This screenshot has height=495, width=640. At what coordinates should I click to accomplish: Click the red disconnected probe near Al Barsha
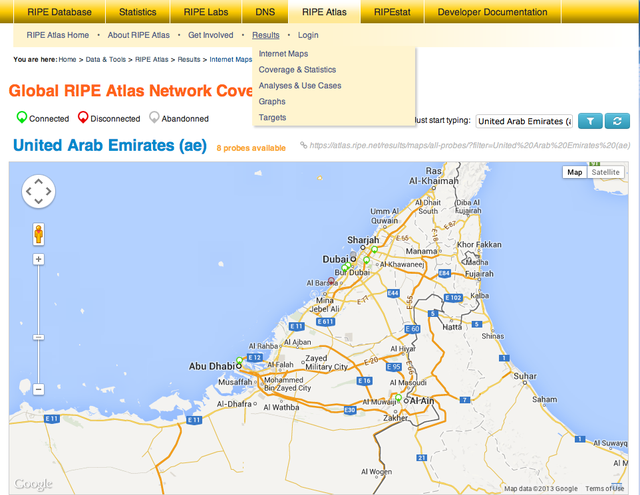[331, 281]
